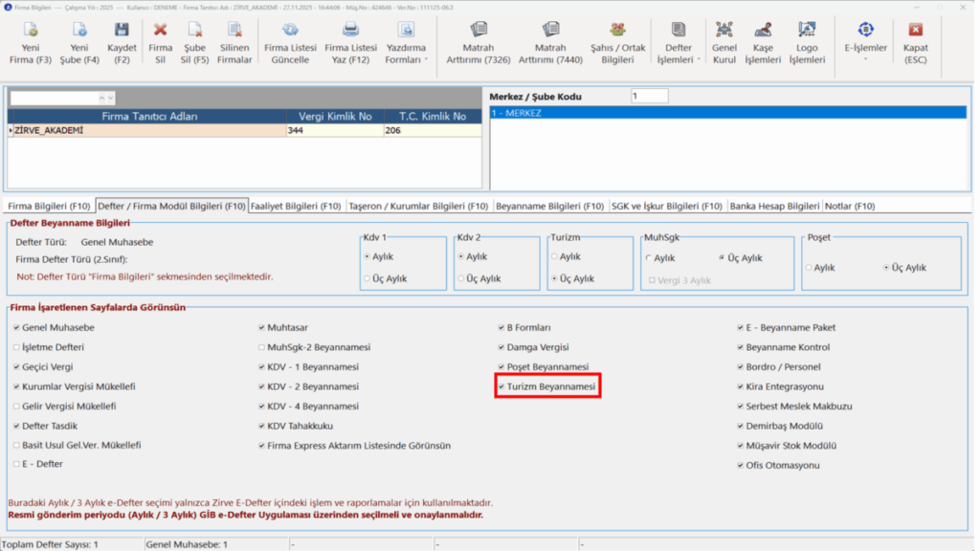Toggle Turizm Beyannamesi checkbox
This screenshot has height=551, width=980.
pos(501,386)
